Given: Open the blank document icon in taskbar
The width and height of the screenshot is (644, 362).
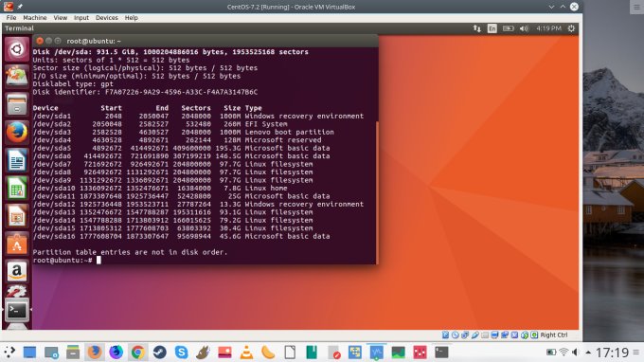Looking at the screenshot, I should (x=290, y=353).
